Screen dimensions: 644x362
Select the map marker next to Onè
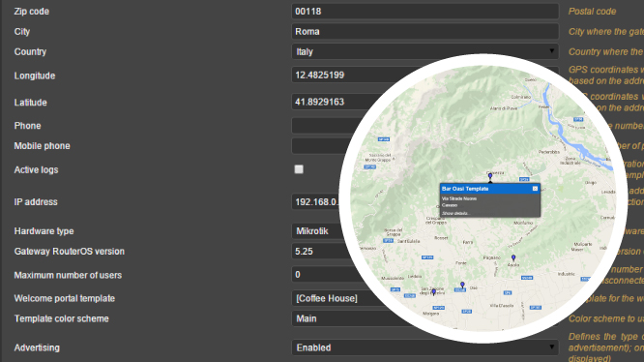coord(462,285)
